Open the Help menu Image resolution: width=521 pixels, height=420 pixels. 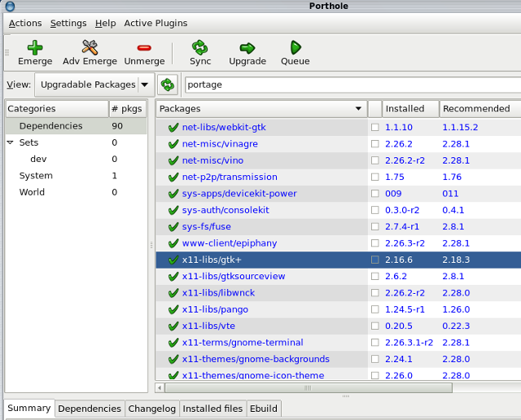(x=105, y=24)
